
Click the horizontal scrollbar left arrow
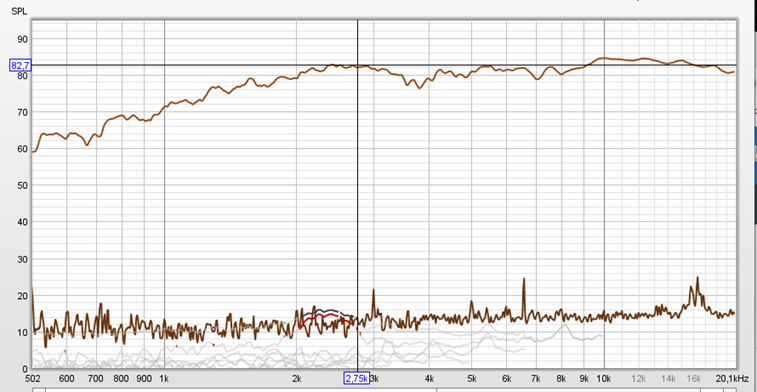[x=39, y=390]
